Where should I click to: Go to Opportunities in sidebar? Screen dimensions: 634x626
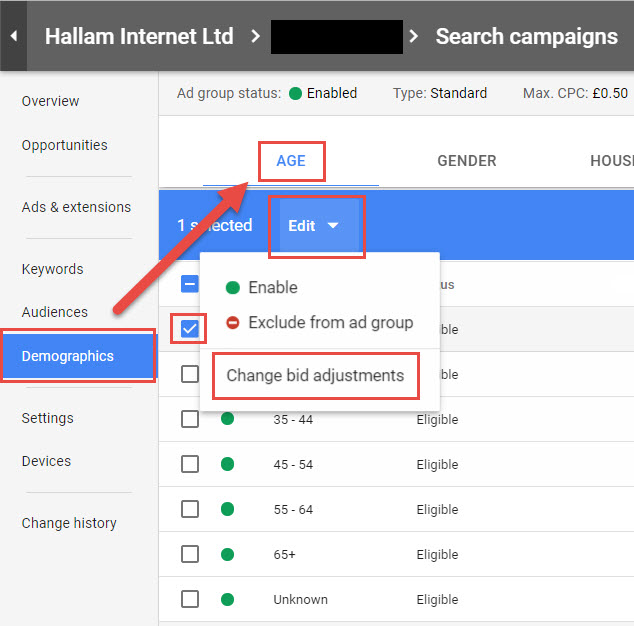coord(65,145)
